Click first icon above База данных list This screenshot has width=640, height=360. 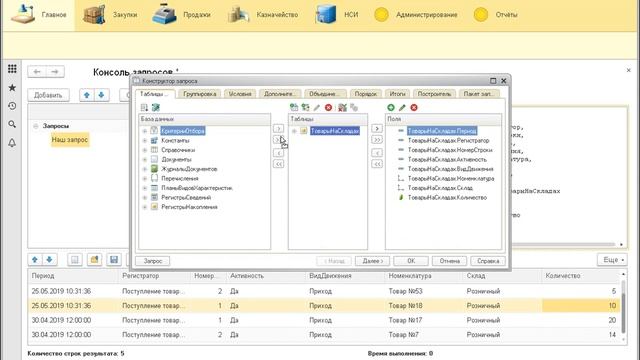[x=144, y=107]
